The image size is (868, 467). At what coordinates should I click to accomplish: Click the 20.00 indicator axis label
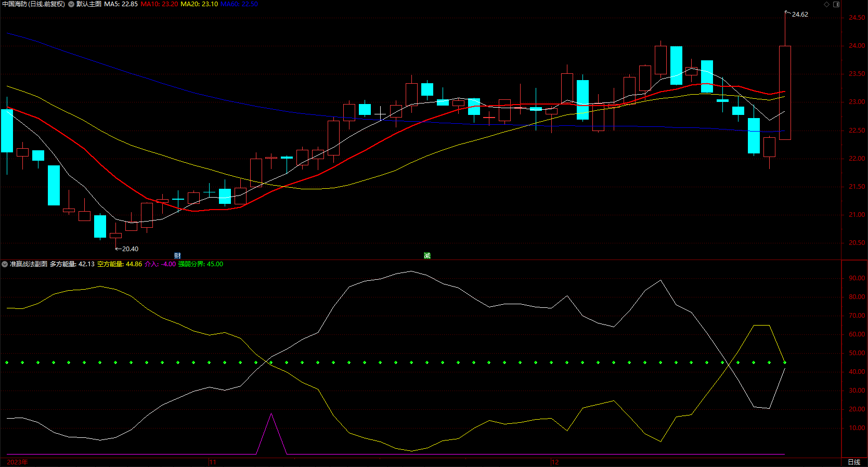click(857, 409)
